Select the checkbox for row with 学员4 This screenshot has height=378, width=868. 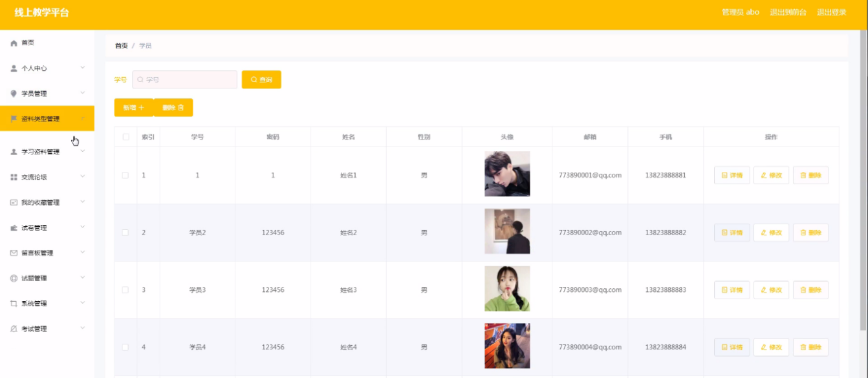click(125, 348)
